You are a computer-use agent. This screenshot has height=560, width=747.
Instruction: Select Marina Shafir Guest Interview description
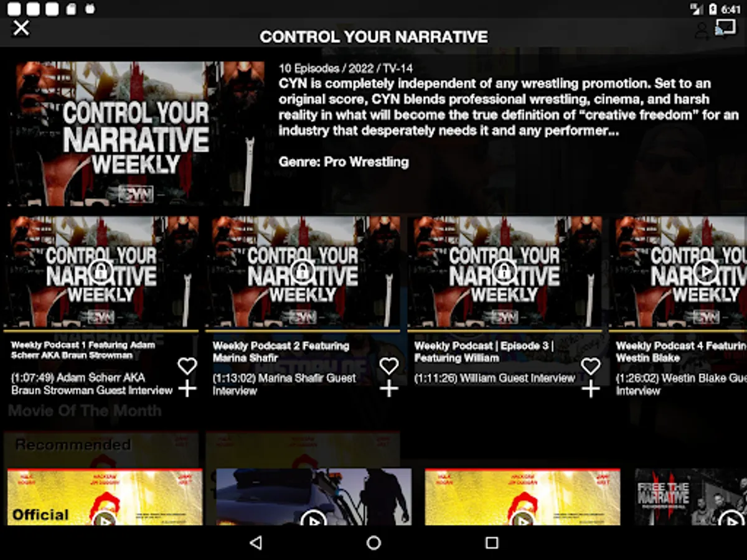[x=284, y=384]
